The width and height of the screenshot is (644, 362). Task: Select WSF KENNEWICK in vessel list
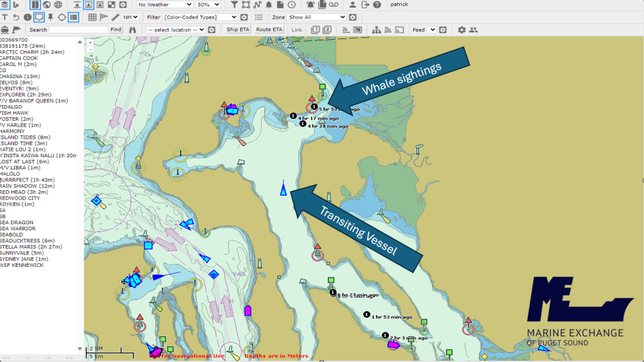click(x=22, y=265)
